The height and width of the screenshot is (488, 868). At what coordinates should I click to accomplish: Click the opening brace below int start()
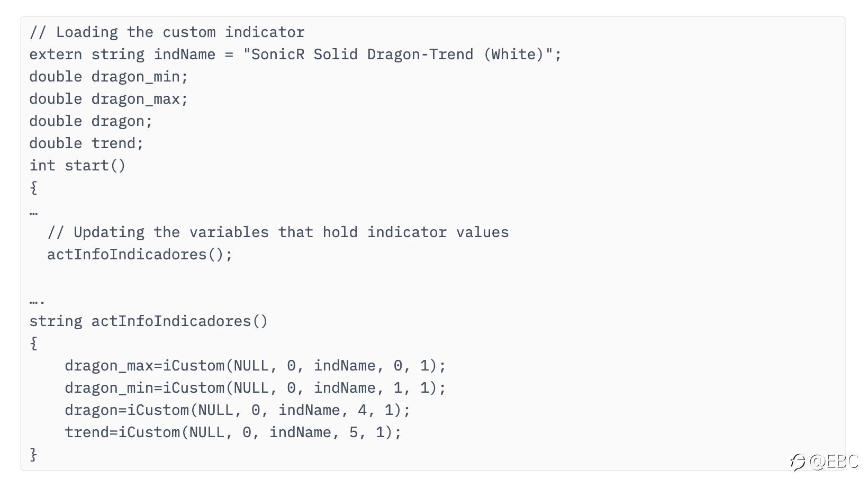[x=33, y=187]
